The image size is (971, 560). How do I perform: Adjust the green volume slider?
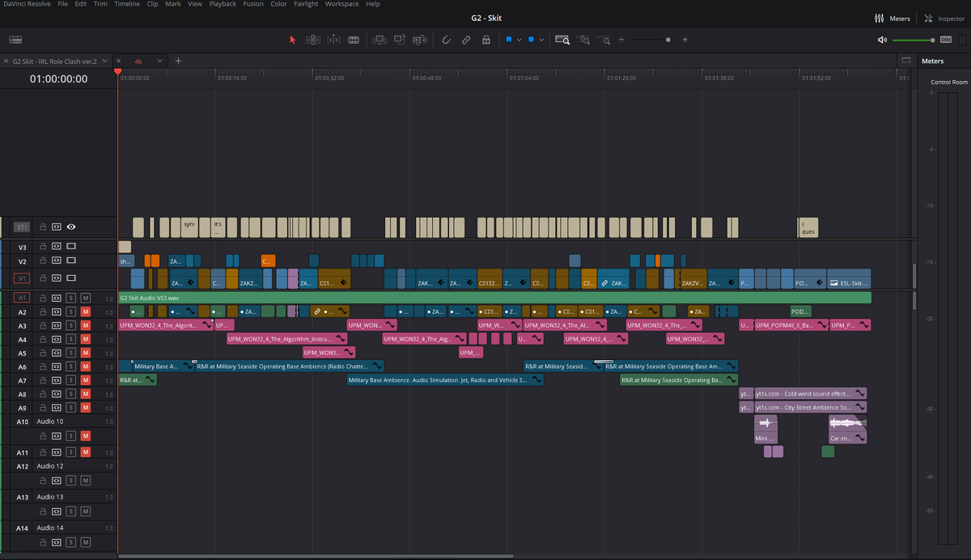(914, 40)
